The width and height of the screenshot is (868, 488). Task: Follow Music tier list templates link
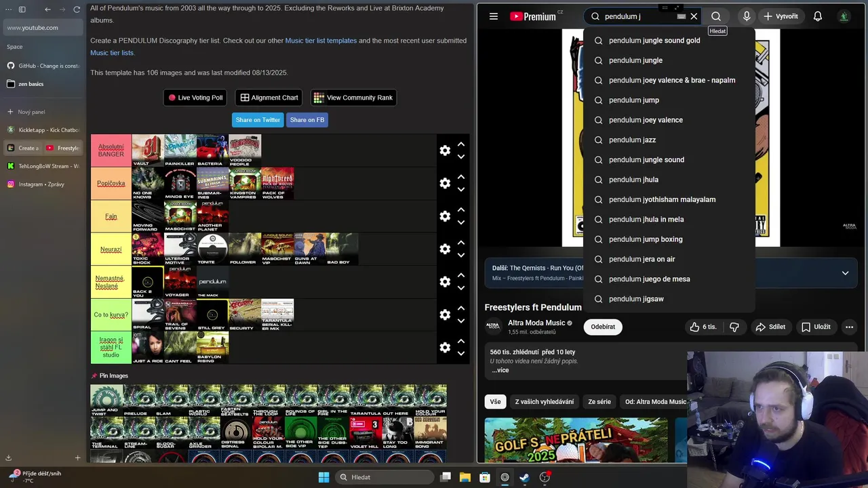click(x=321, y=41)
